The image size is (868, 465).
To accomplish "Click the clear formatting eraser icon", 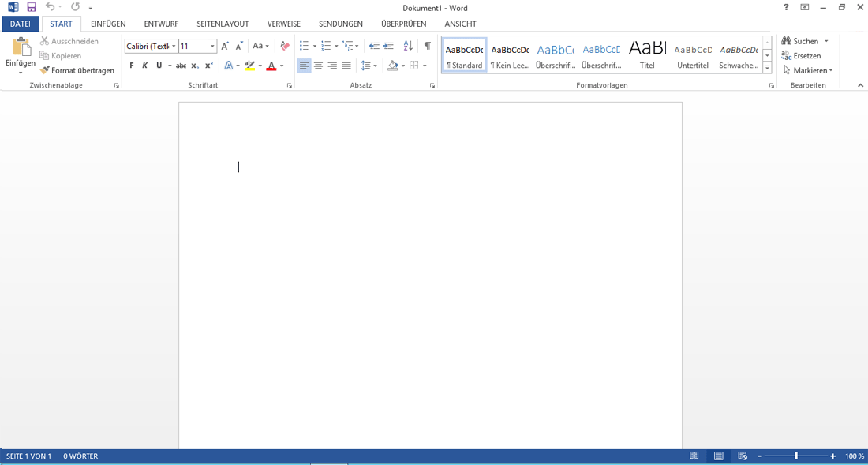I will 285,46.
